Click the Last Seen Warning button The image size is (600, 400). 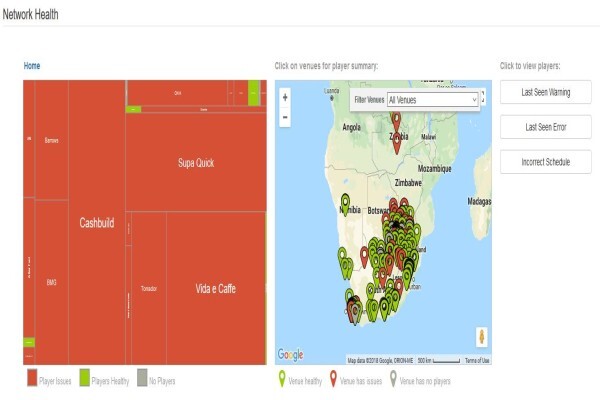click(546, 92)
